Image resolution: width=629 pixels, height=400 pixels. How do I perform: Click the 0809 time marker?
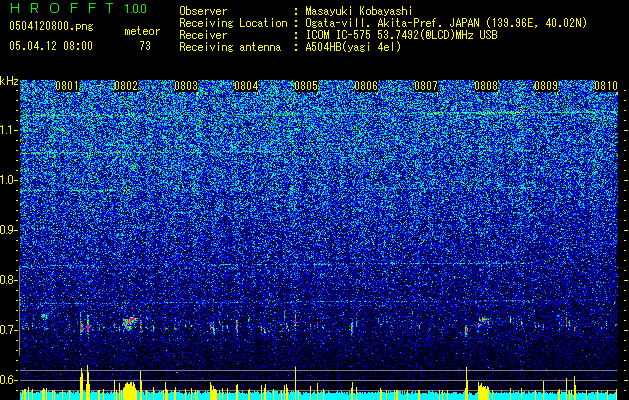(x=546, y=86)
